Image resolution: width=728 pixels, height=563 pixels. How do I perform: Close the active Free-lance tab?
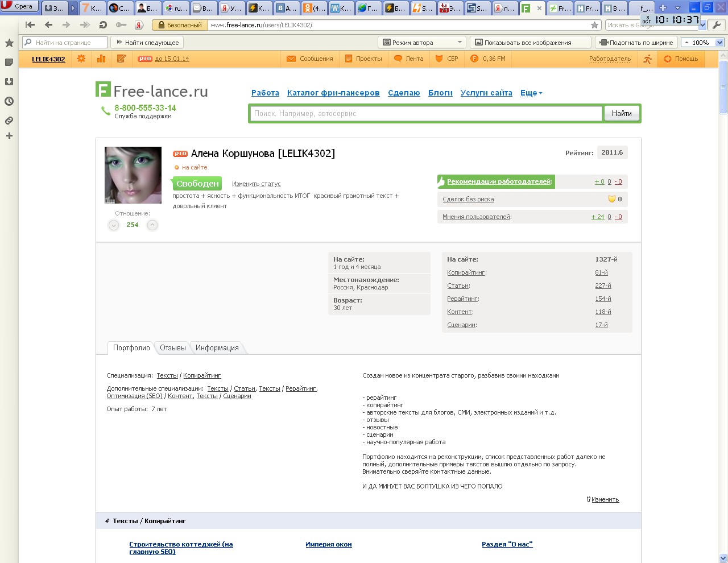coord(539,9)
